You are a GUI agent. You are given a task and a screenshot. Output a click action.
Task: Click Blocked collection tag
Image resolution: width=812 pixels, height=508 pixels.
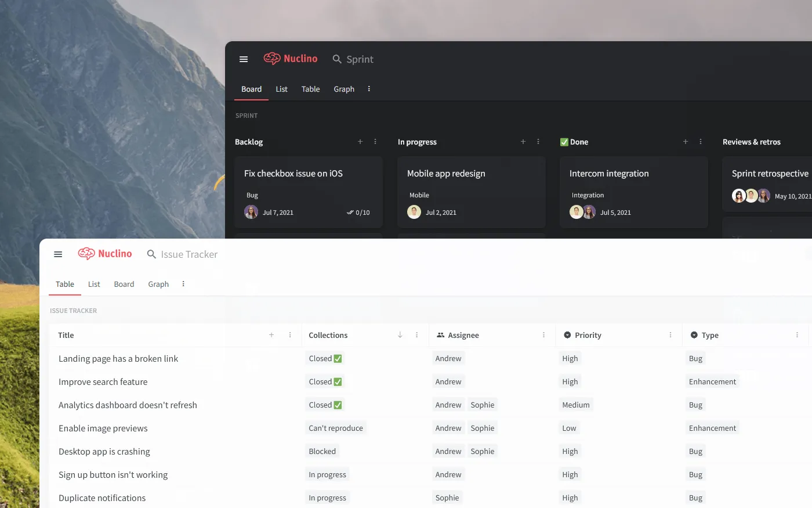click(x=322, y=451)
